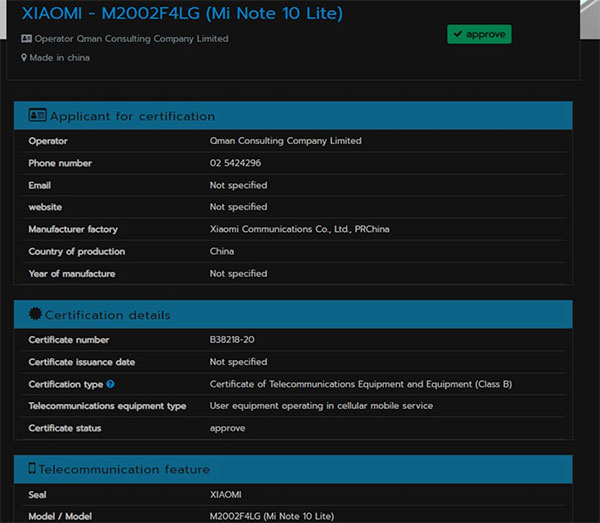
Task: Click the Country of production value China
Action: (222, 251)
